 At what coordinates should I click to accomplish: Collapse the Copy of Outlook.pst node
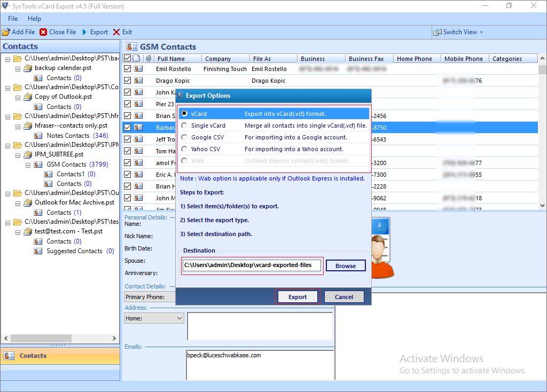coord(18,98)
